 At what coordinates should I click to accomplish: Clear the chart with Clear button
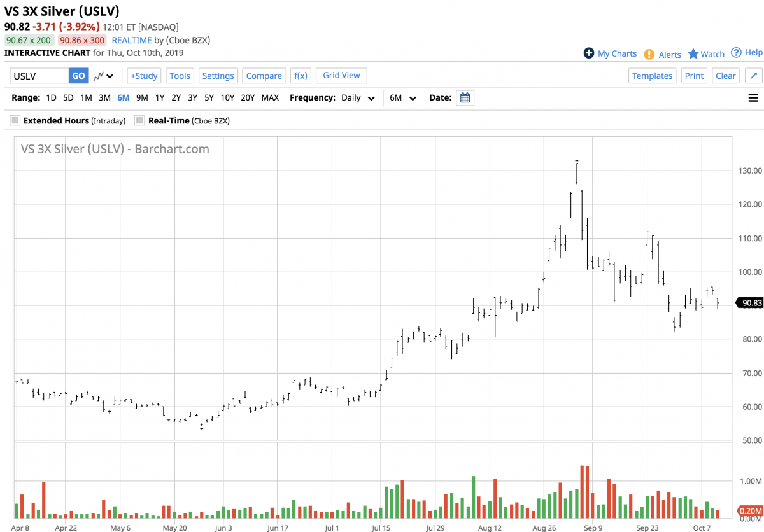pos(726,76)
